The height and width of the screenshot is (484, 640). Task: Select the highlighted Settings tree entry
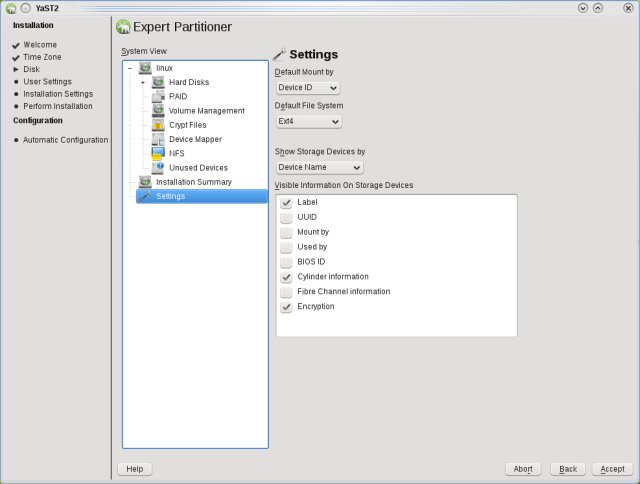(202, 196)
